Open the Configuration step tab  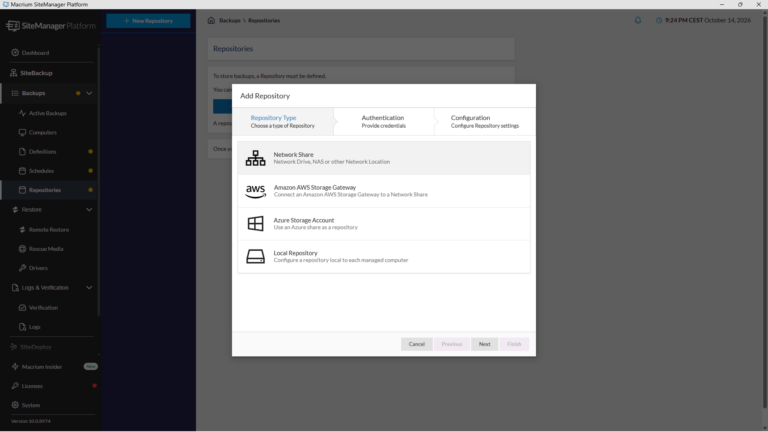[484, 121]
